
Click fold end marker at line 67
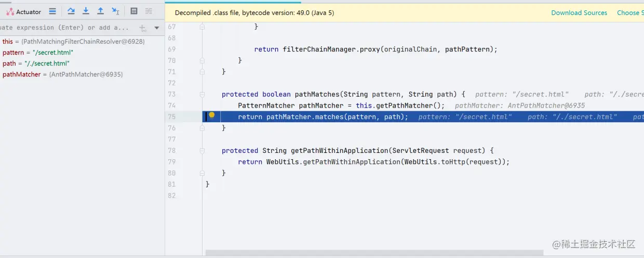pyautogui.click(x=203, y=27)
